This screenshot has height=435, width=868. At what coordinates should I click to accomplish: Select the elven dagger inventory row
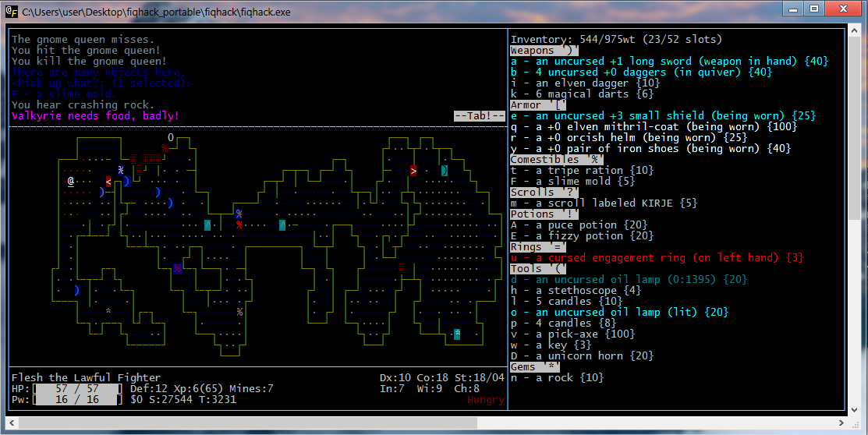pyautogui.click(x=585, y=83)
